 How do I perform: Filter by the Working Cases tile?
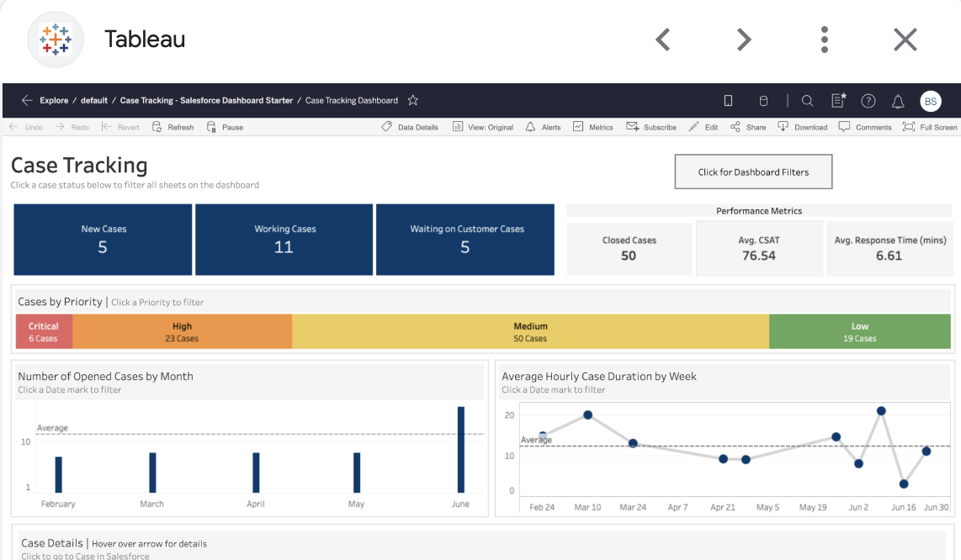(284, 240)
